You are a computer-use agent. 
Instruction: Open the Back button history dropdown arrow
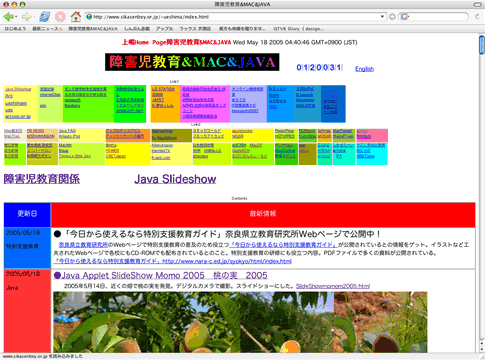click(16, 17)
